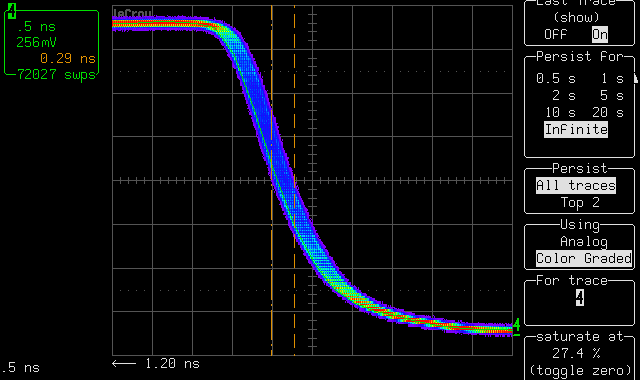
Task: Click the Persist For menu heading
Action: point(580,56)
